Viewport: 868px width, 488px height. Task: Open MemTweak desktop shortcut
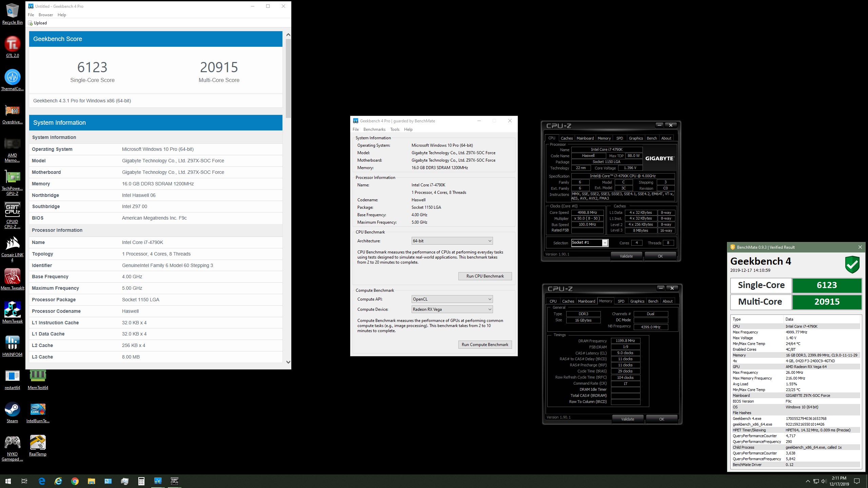(13, 312)
